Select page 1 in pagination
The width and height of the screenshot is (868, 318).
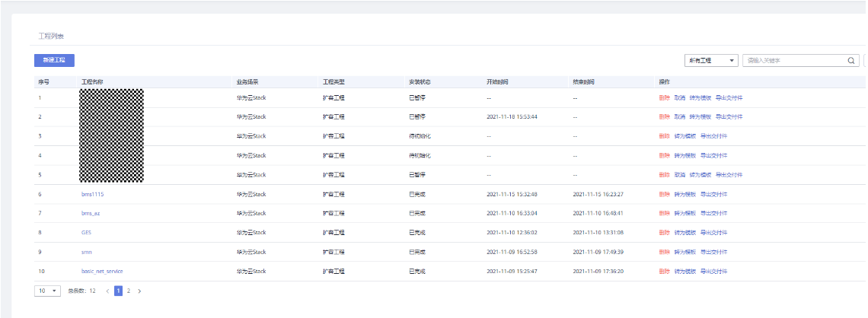pyautogui.click(x=118, y=291)
